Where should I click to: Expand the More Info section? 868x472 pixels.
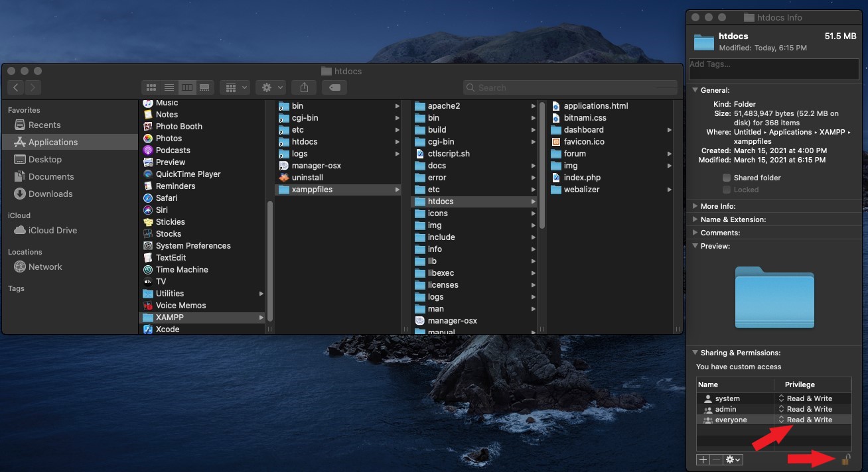[695, 206]
